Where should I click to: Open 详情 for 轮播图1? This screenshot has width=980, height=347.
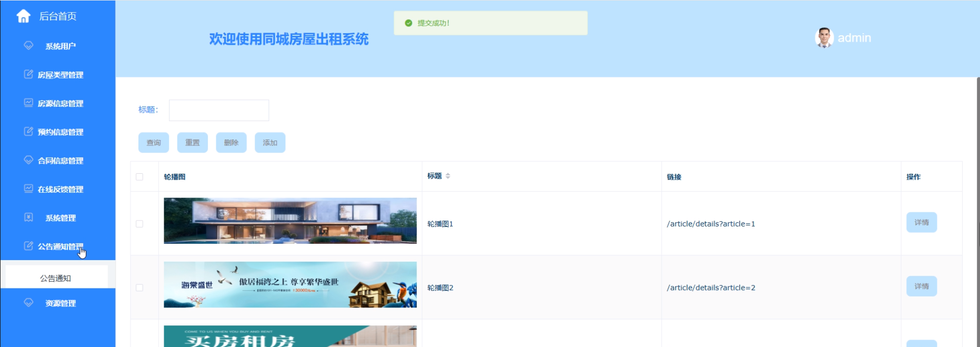(922, 222)
